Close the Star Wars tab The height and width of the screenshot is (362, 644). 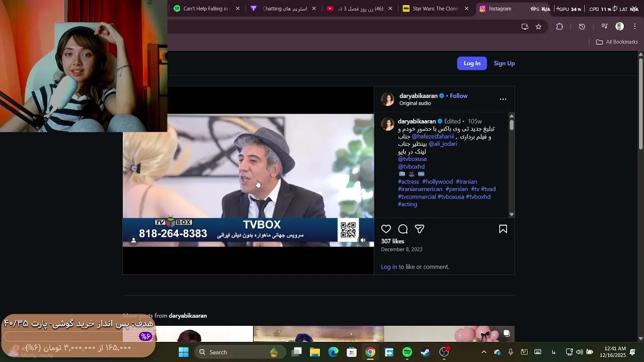click(466, 9)
